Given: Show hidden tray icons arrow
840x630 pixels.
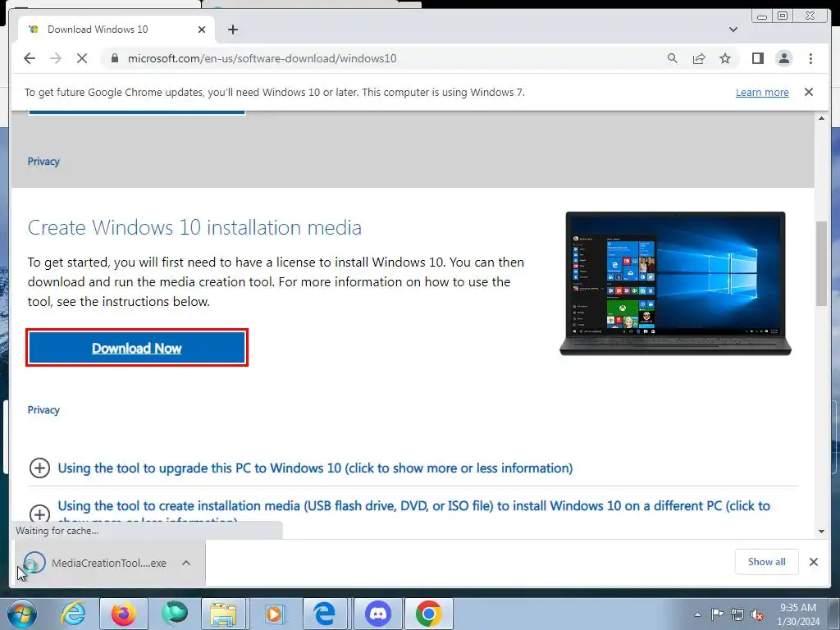Looking at the screenshot, I should [x=697, y=614].
